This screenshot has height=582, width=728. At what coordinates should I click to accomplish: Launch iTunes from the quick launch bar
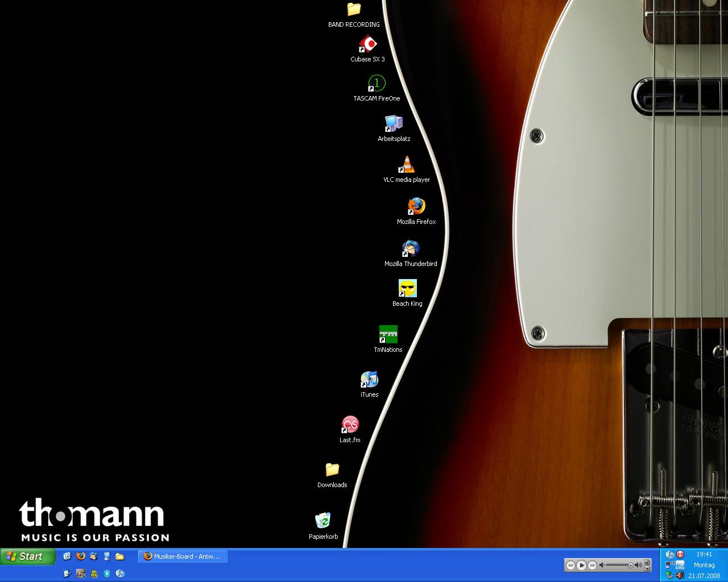pos(120,573)
